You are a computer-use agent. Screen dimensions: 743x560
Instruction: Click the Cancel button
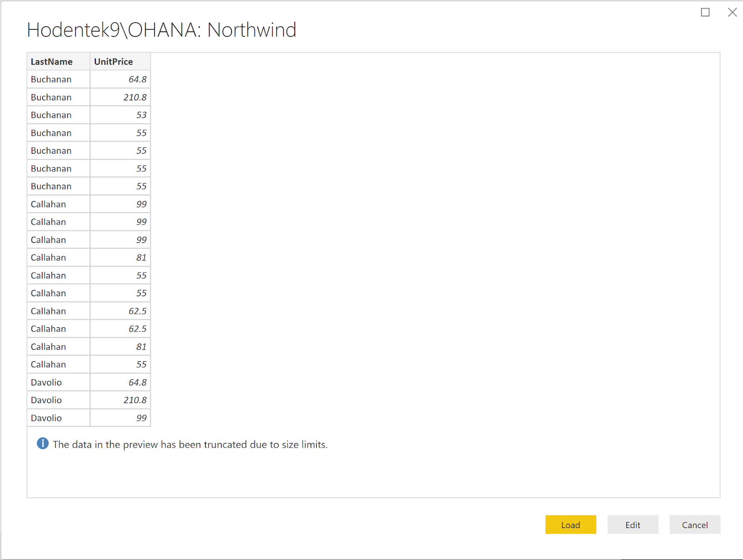point(695,525)
